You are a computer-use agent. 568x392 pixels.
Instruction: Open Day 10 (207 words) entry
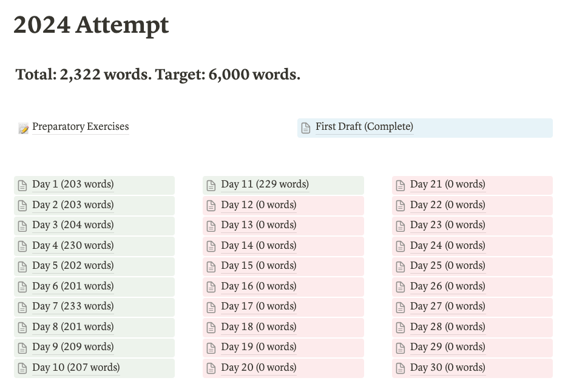point(76,368)
